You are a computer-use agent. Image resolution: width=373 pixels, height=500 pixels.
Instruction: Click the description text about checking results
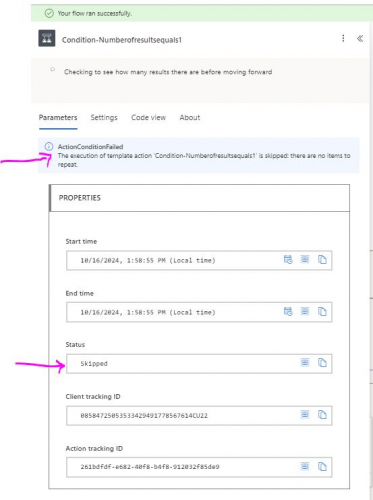(168, 72)
